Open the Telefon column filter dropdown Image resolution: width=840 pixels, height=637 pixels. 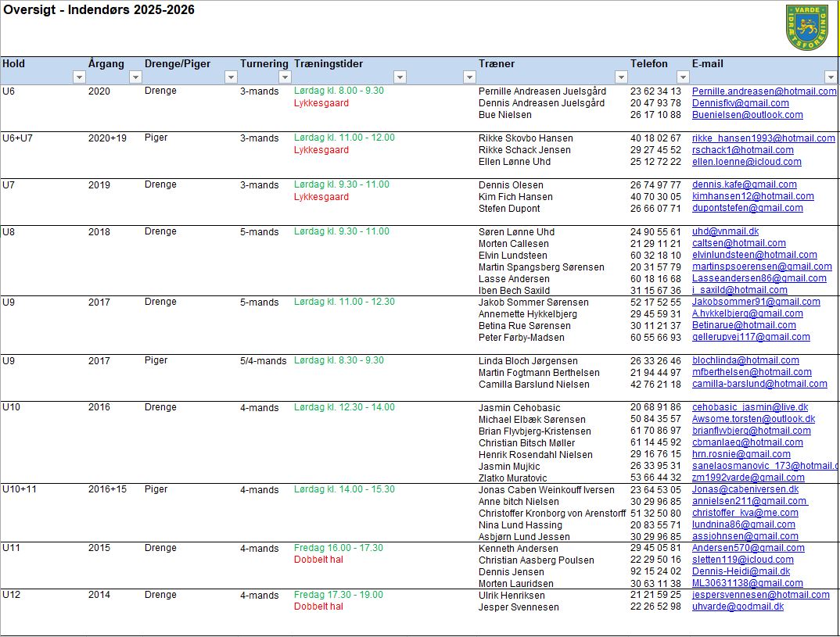tap(681, 77)
